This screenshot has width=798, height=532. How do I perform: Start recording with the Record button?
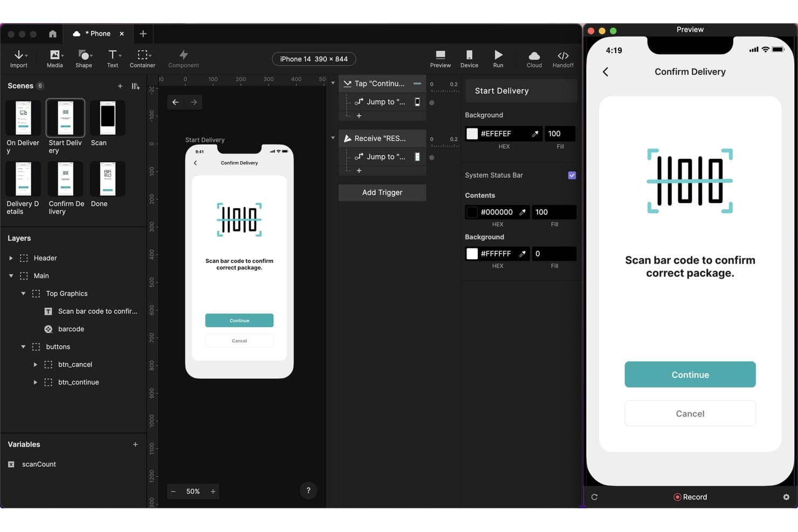point(690,497)
